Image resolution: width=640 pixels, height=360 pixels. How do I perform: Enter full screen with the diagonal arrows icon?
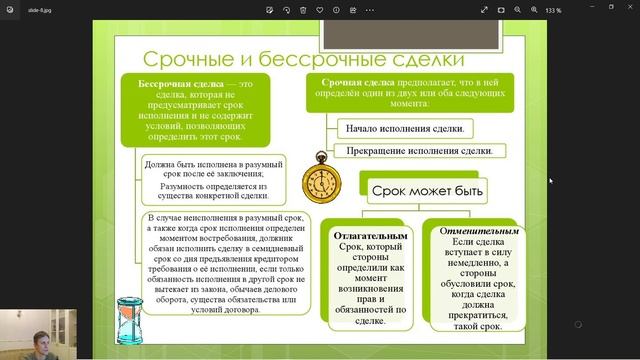(x=484, y=10)
